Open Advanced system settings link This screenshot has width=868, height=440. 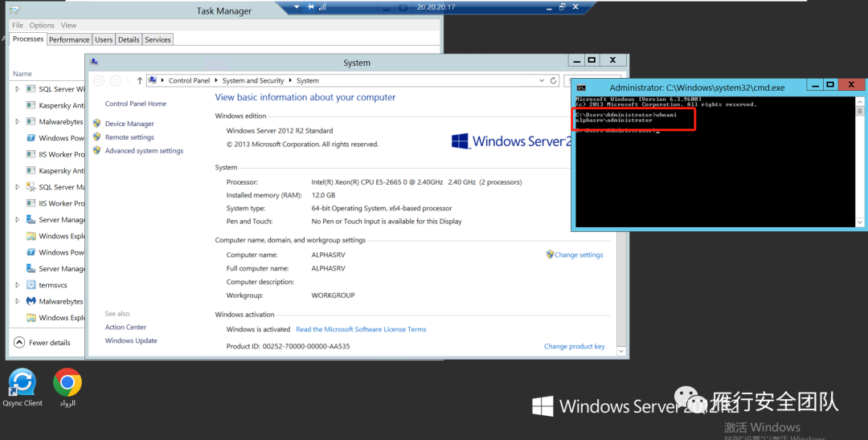144,151
